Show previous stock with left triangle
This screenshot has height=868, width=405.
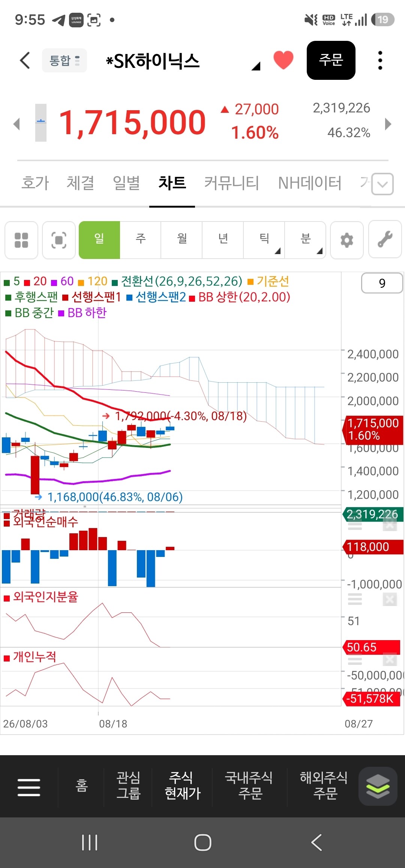(x=16, y=124)
